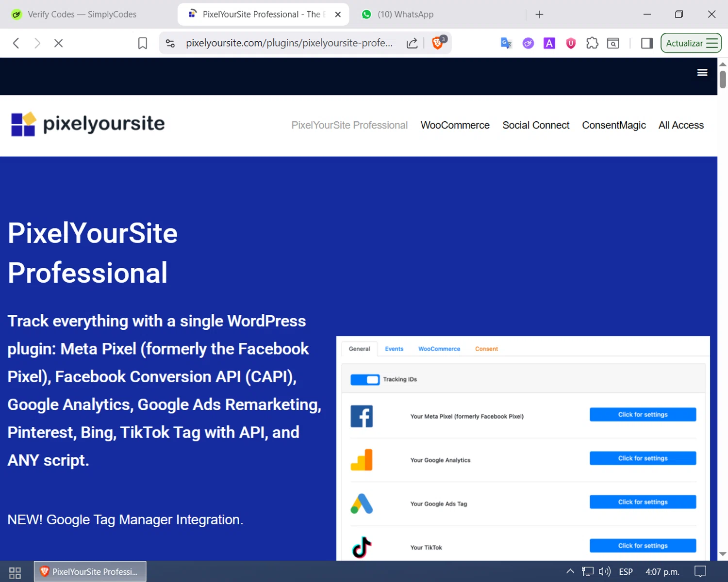Image resolution: width=728 pixels, height=582 pixels.
Task: Open the ConsentMagic nav item
Action: (614, 125)
